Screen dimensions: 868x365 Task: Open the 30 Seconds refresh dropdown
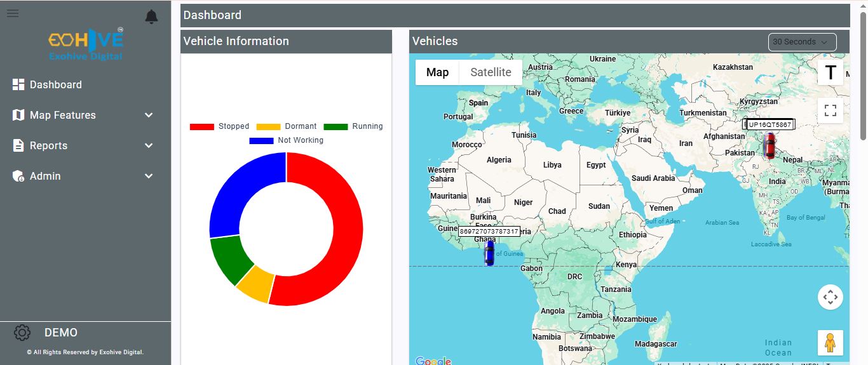[802, 42]
